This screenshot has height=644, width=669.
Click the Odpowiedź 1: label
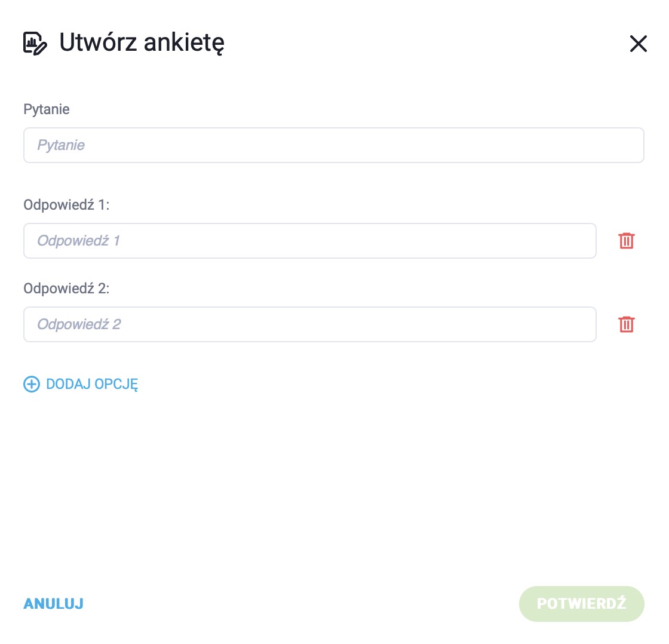pos(66,205)
